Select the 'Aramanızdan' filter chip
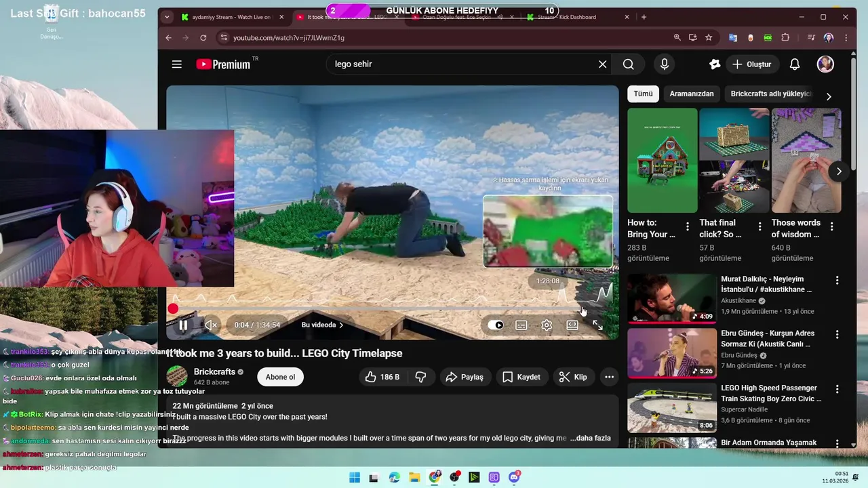This screenshot has height=488, width=868. point(692,94)
